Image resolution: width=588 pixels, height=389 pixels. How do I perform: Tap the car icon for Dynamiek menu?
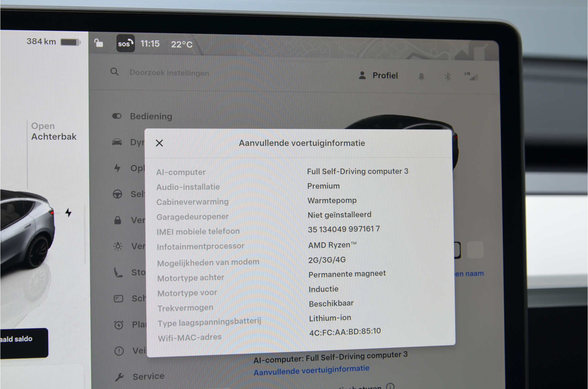pos(117,142)
